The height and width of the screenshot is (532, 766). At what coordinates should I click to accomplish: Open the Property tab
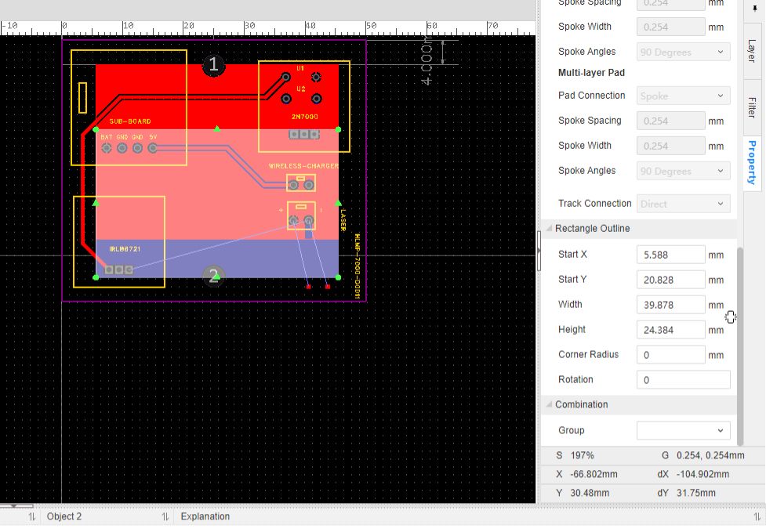click(x=752, y=162)
